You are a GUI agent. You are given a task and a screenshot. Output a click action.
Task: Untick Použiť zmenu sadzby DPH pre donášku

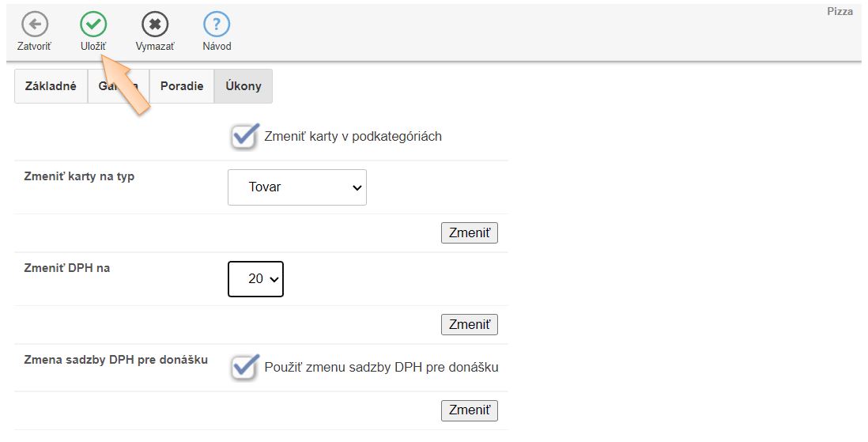(245, 367)
